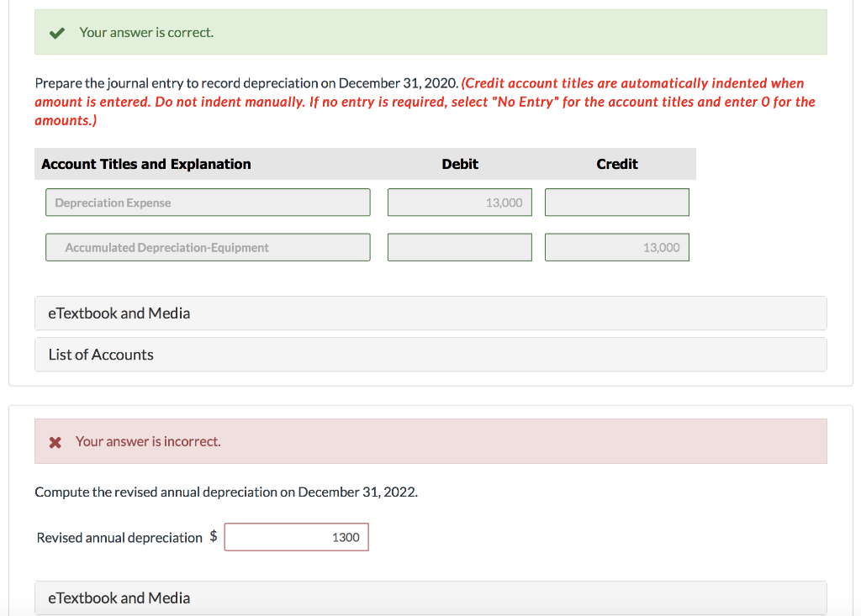Image resolution: width=861 pixels, height=616 pixels.
Task: Click the green checkmark correct-answer icon
Action: click(55, 32)
